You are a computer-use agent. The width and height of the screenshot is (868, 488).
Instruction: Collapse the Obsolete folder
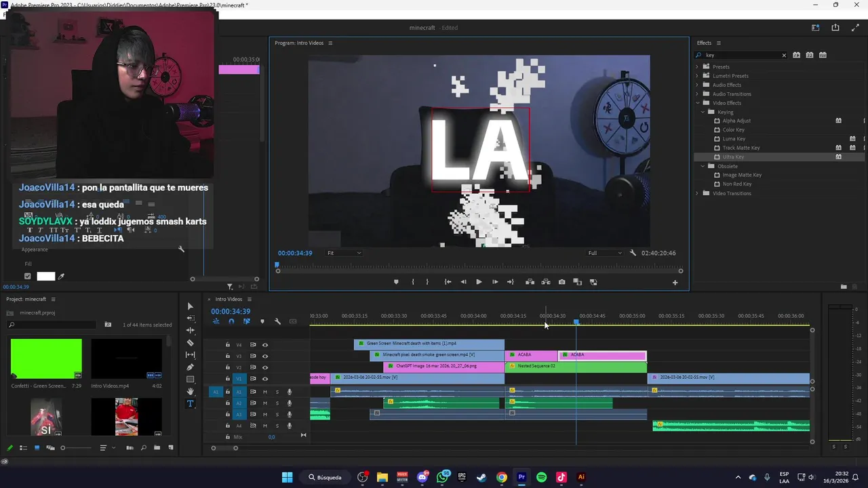[x=703, y=166]
